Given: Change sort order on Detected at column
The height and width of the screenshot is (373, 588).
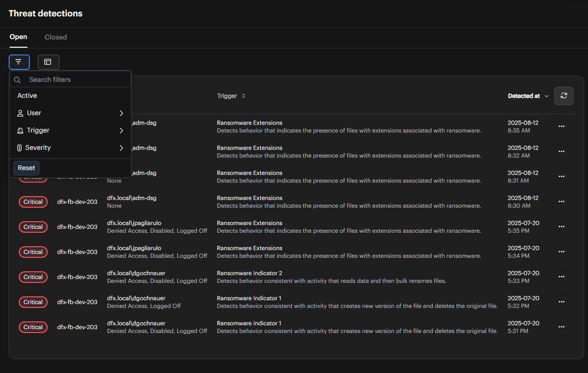Looking at the screenshot, I should [528, 96].
